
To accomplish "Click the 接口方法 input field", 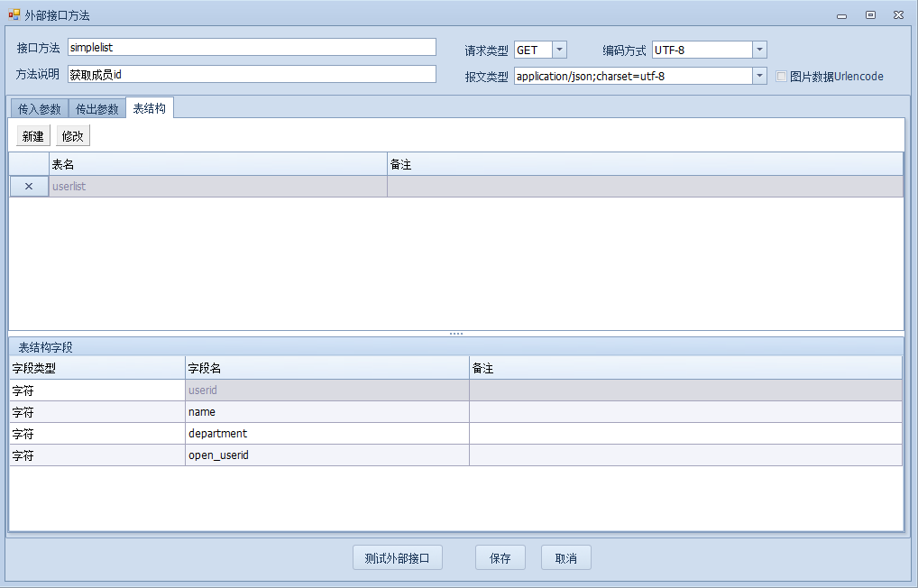I will coord(252,48).
